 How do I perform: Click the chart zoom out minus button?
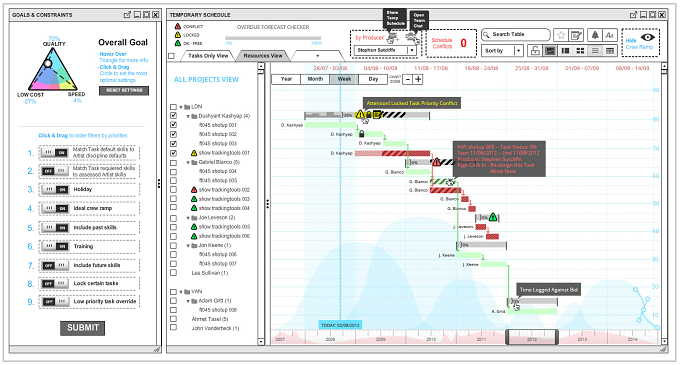point(408,79)
